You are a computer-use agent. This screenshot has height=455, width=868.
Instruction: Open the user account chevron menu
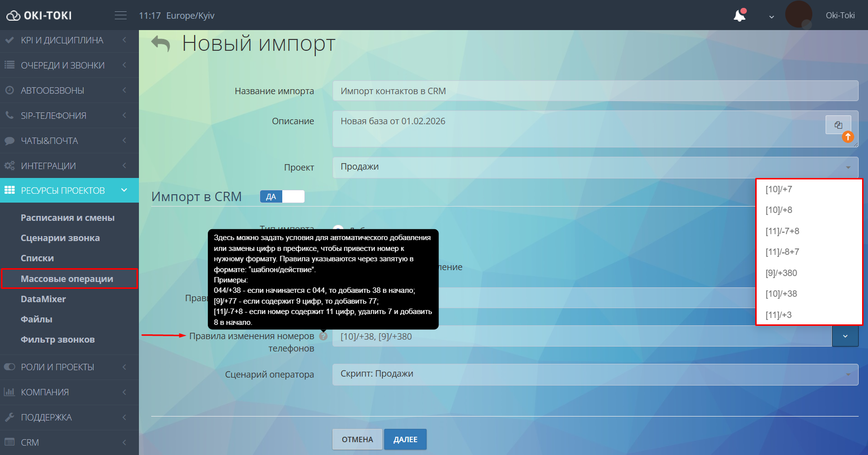click(x=771, y=16)
